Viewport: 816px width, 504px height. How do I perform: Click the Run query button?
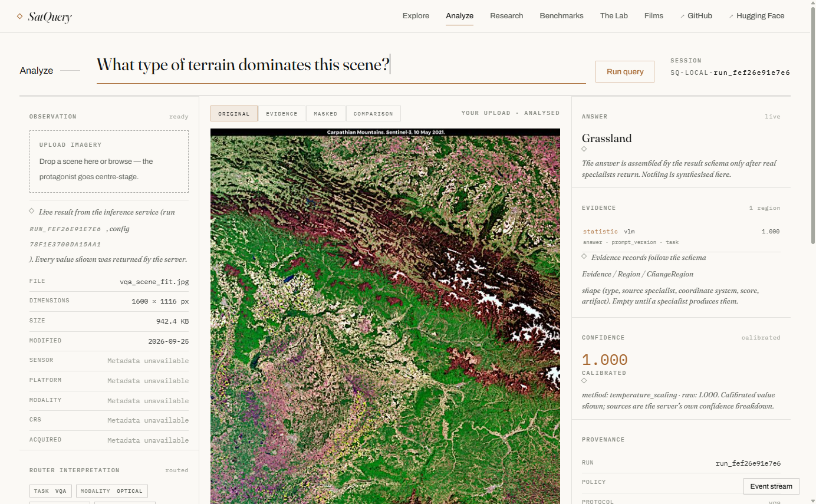(624, 71)
